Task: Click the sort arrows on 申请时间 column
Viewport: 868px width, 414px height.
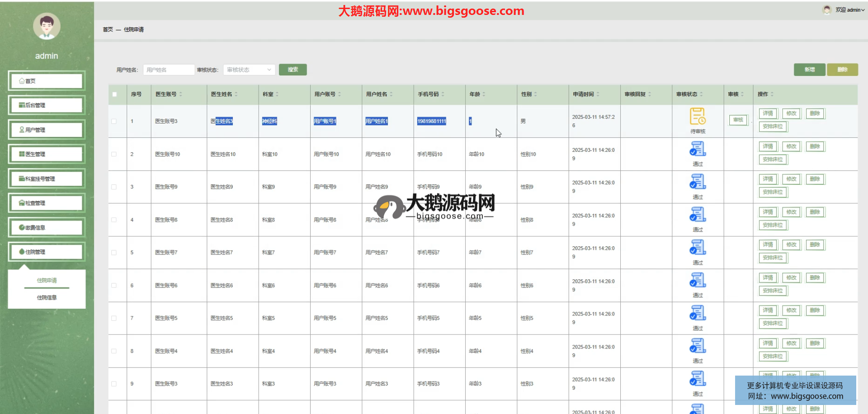Action: [598, 94]
